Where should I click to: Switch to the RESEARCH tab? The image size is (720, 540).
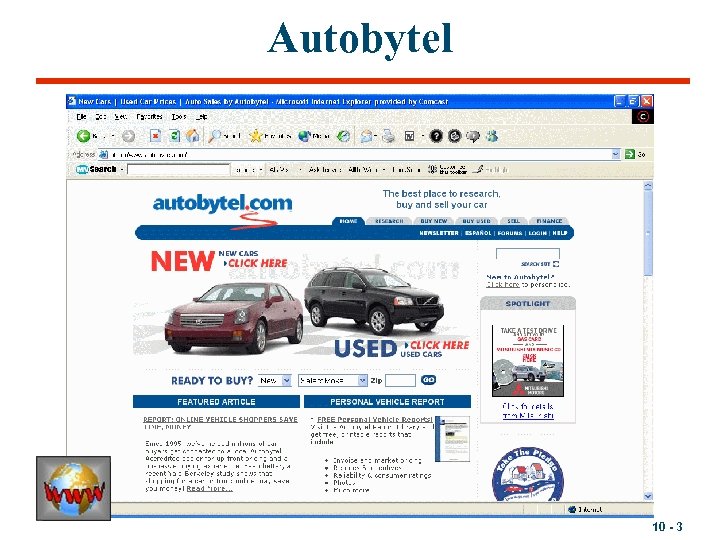click(x=389, y=221)
